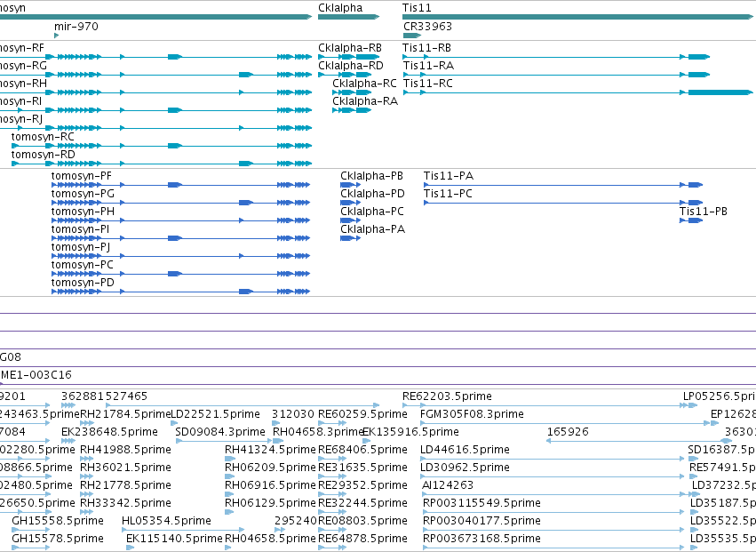Click the RE31635.5prime EST label
Screen dimensions: 756x552
(x=362, y=467)
